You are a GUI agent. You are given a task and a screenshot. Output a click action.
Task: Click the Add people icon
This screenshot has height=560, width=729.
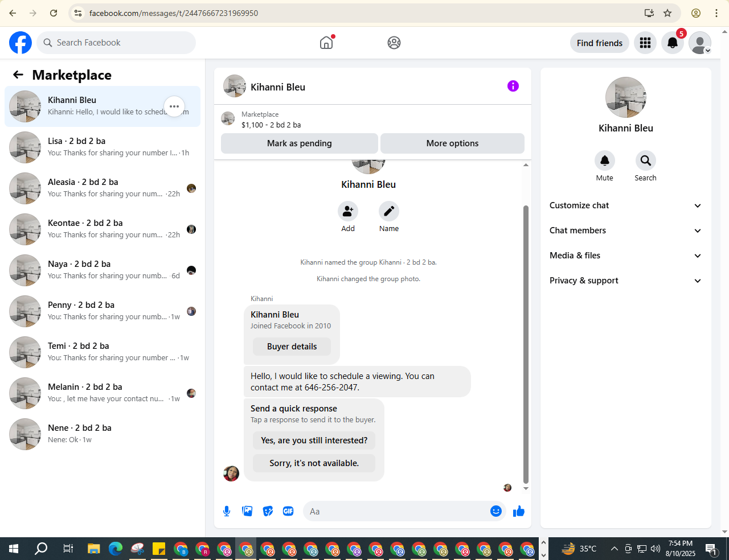tap(348, 211)
